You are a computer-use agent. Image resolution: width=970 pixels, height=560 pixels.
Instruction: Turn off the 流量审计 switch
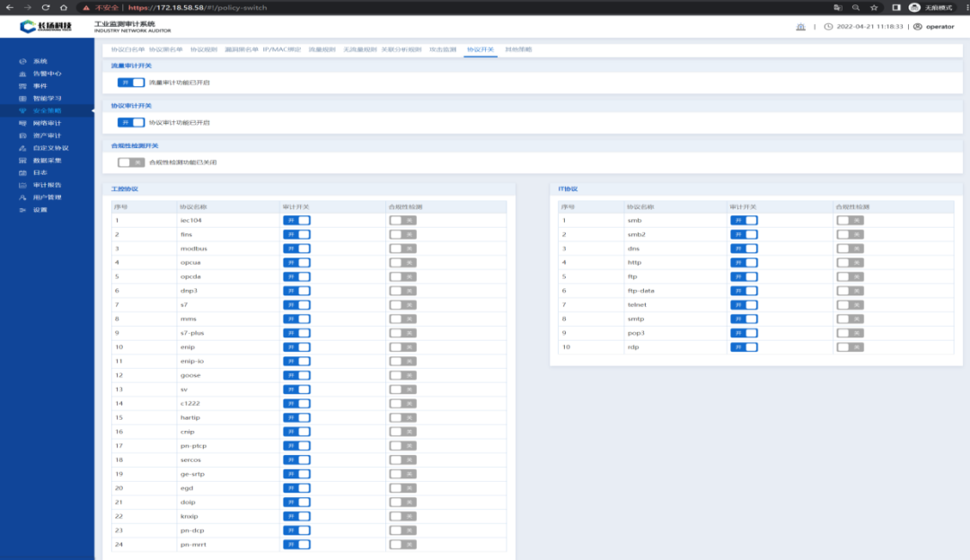131,83
